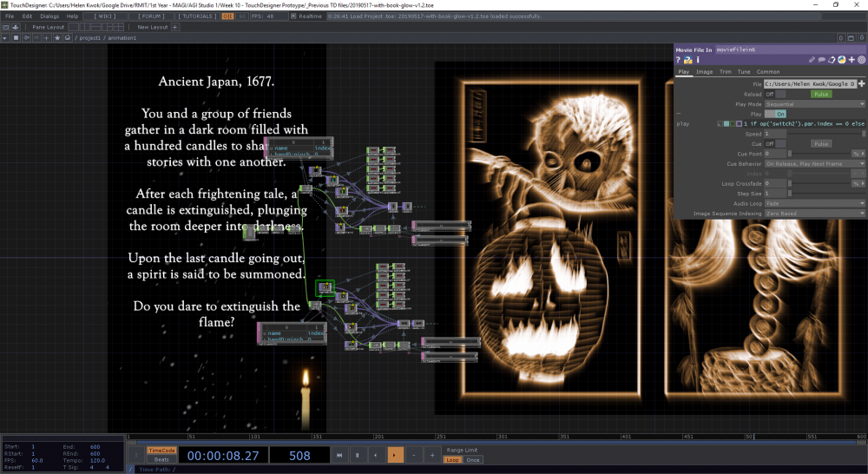Select the top-bottom split pane layout
Image resolution: width=868 pixels, height=474 pixels.
point(95,27)
